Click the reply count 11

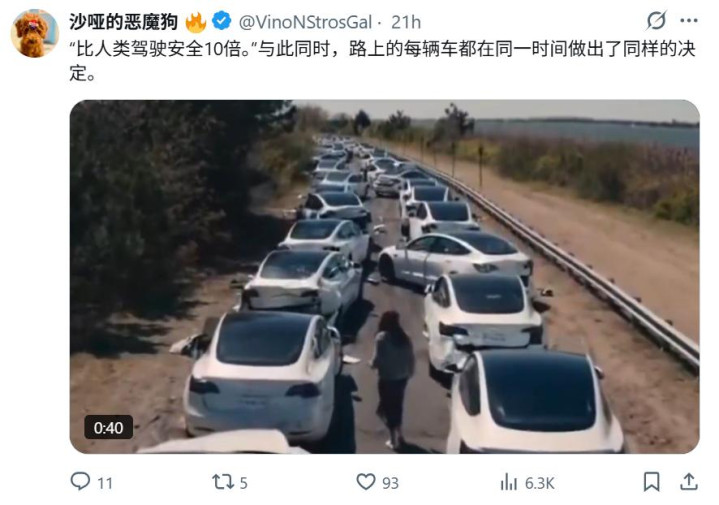coord(105,483)
